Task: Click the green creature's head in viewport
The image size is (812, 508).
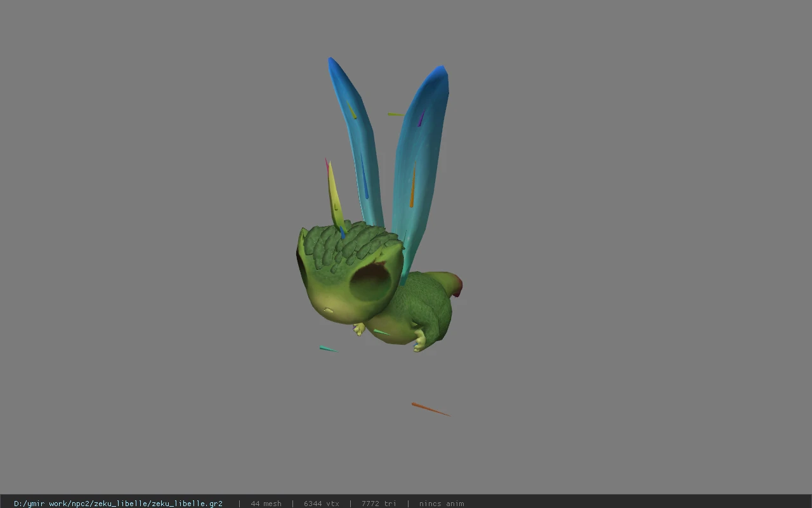Action: pyautogui.click(x=350, y=273)
